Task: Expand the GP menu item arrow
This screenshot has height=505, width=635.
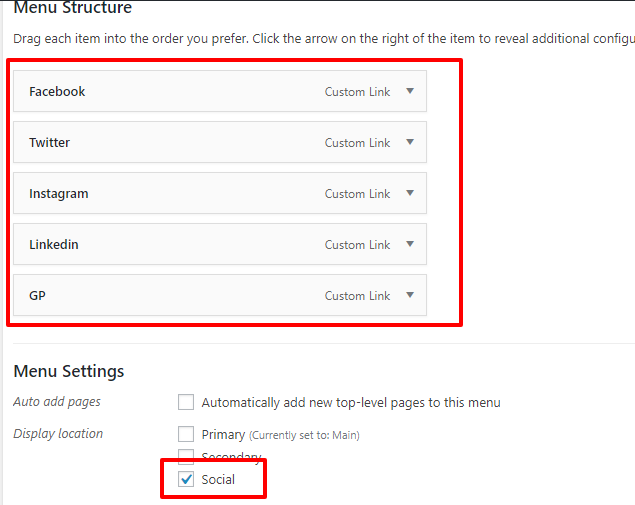Action: click(x=410, y=295)
